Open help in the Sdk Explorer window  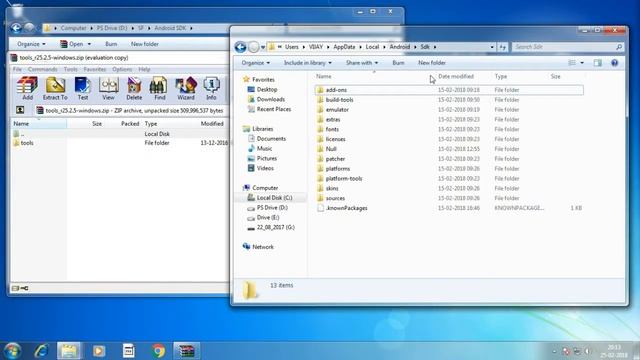(x=615, y=63)
